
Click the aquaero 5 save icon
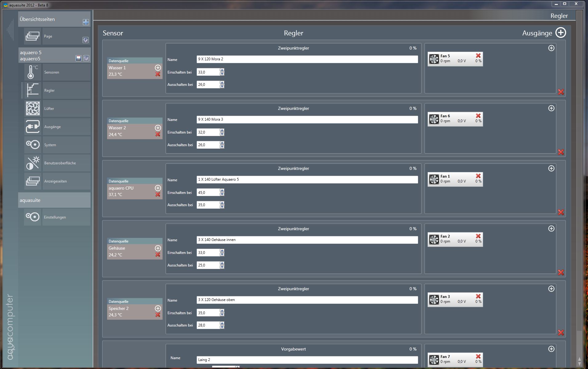pyautogui.click(x=79, y=58)
